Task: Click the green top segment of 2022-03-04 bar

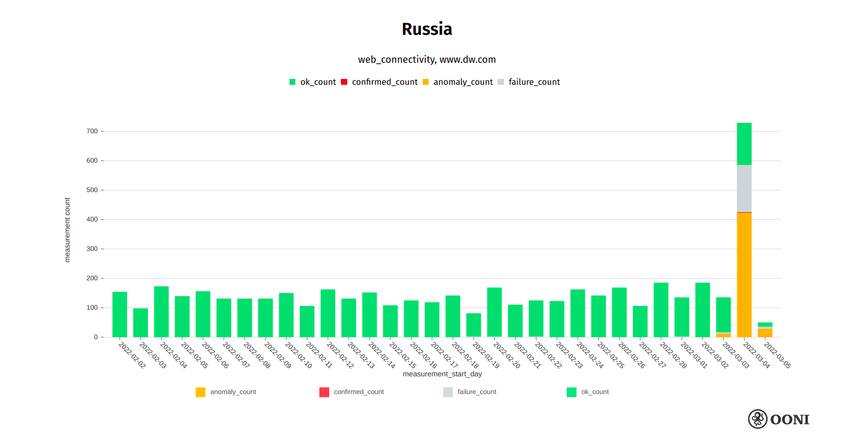Action: [744, 144]
